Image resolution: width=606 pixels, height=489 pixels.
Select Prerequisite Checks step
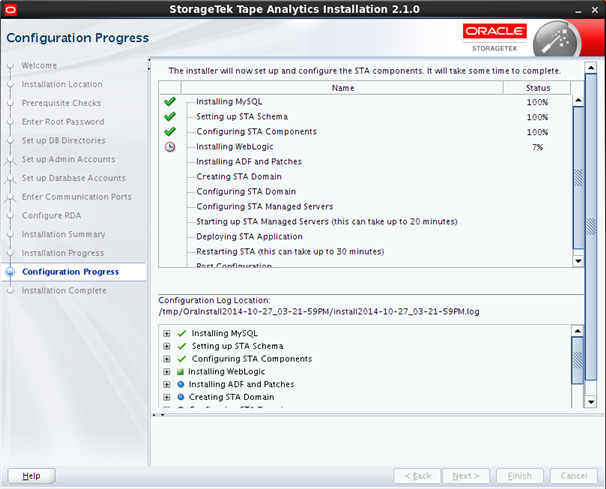[61, 103]
